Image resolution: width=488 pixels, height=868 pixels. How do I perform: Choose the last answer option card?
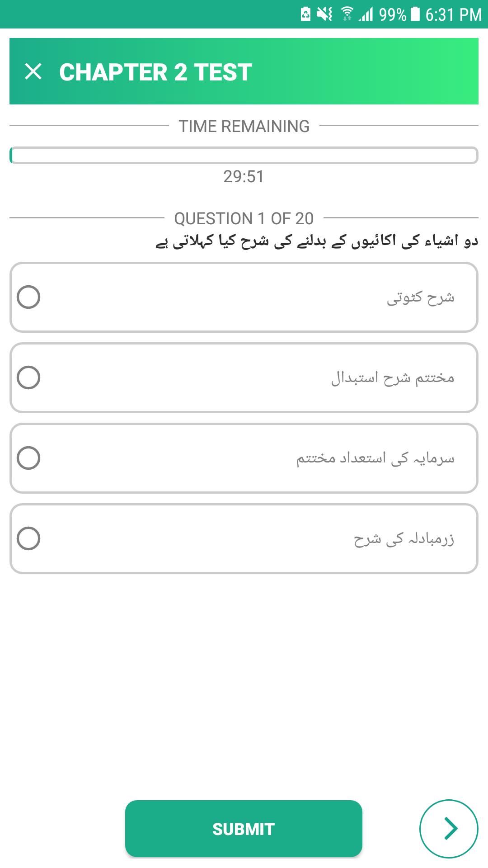click(244, 538)
